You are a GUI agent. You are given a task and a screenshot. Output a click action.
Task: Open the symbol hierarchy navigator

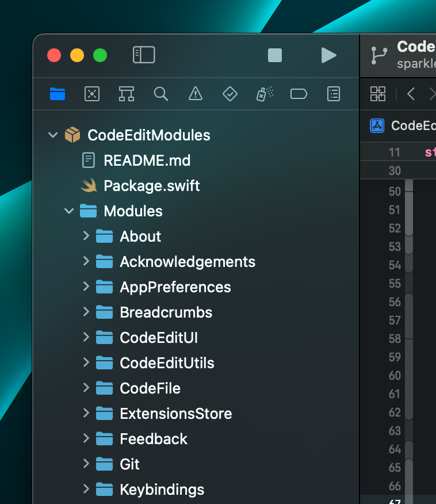click(x=126, y=94)
